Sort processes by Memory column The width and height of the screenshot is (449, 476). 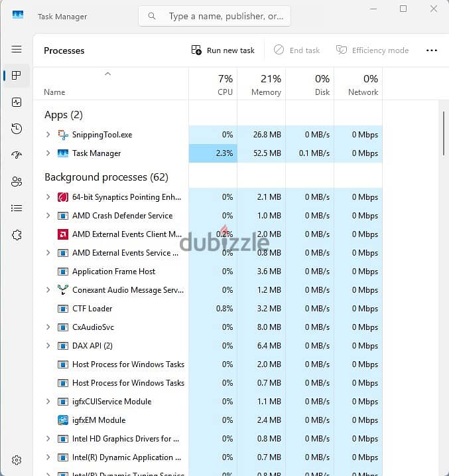pyautogui.click(x=261, y=85)
